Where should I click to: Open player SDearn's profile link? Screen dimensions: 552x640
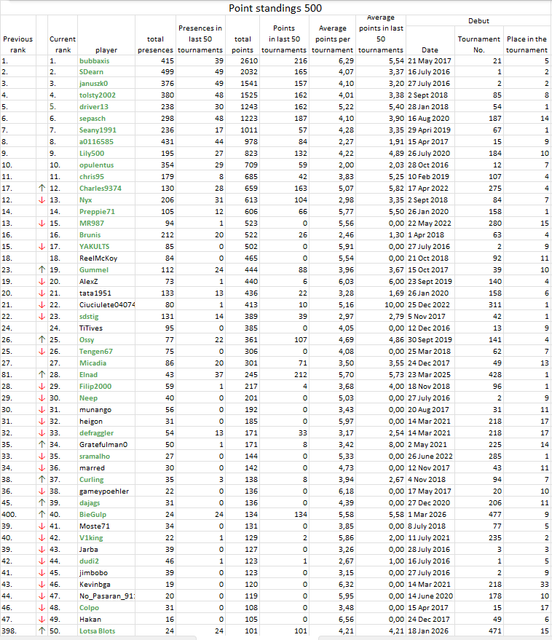tap(91, 72)
